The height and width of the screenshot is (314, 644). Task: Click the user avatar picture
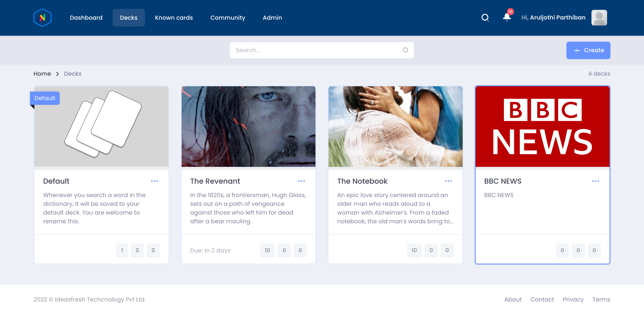599,17
